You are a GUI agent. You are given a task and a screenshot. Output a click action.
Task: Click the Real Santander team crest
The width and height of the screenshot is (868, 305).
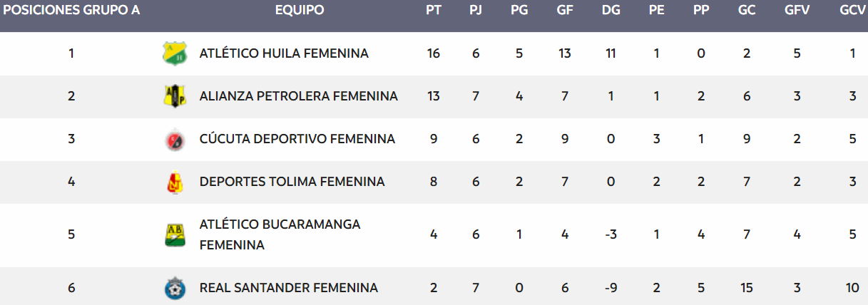click(175, 289)
